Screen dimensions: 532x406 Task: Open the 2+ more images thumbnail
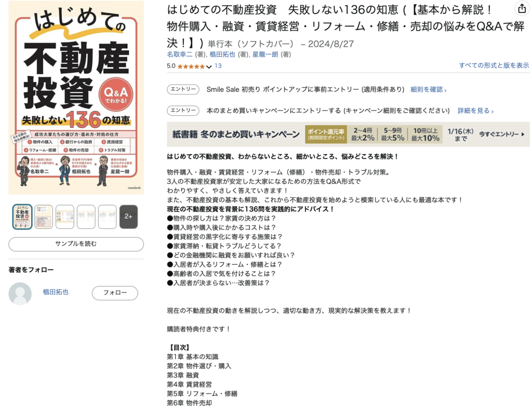[129, 216]
